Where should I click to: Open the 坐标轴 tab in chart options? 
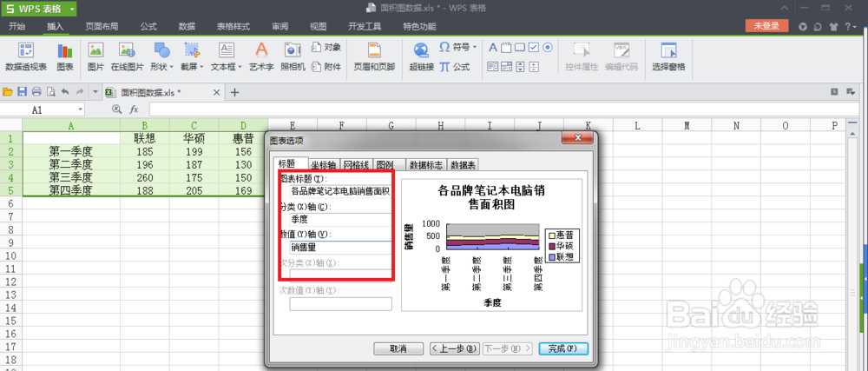pos(324,164)
